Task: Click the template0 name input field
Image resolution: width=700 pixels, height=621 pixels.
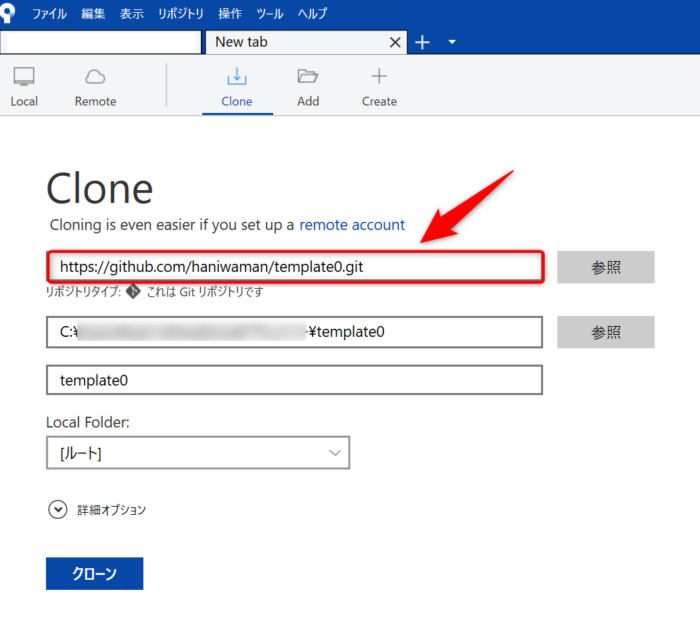Action: 294,380
